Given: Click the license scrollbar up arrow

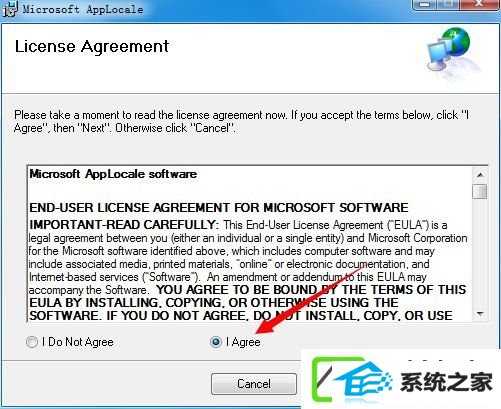Looking at the screenshot, I should pyautogui.click(x=480, y=175).
